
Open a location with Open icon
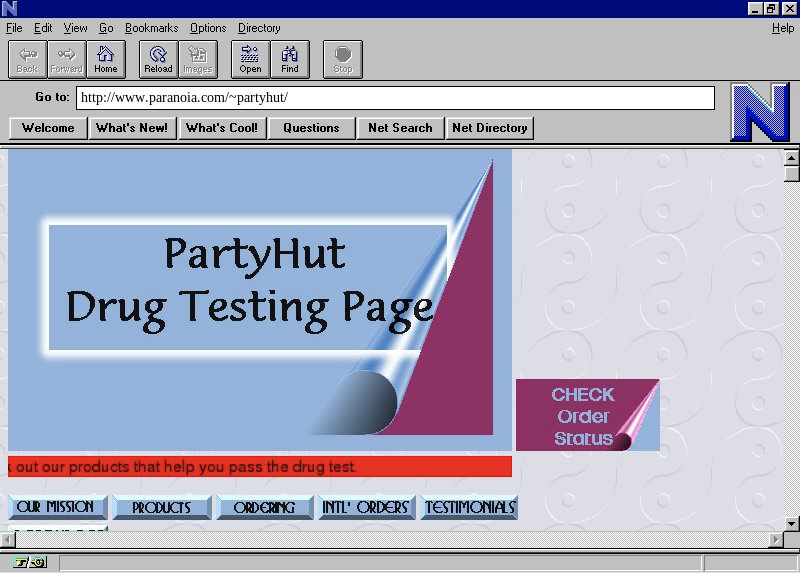(250, 59)
